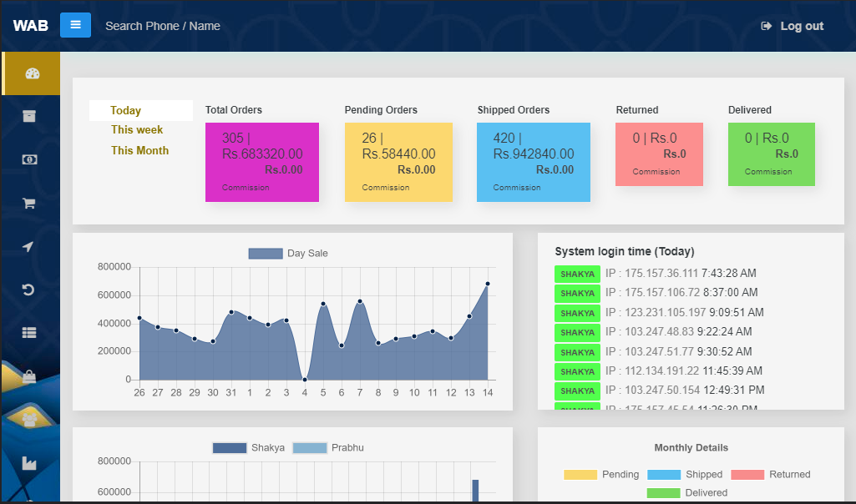856x504 pixels.
Task: Click the shopping cart sidebar icon
Action: pos(30,203)
